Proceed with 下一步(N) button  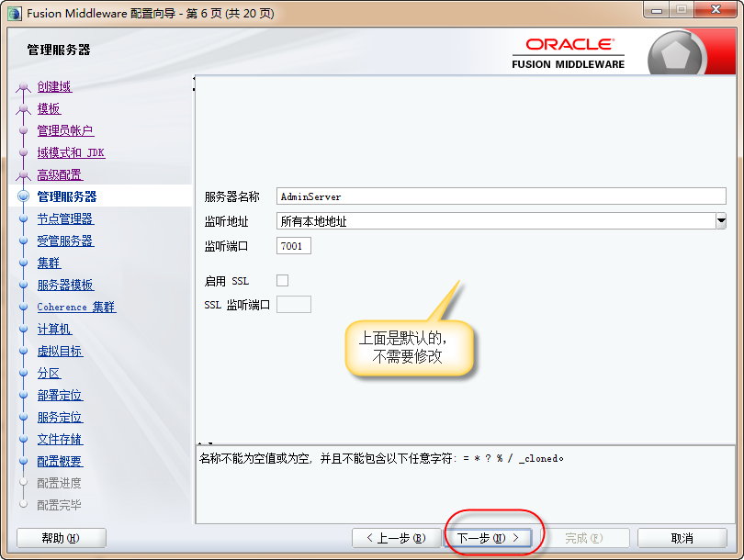[x=489, y=538]
